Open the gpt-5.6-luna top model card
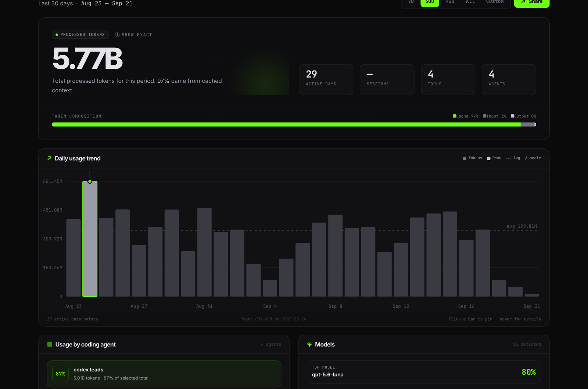This screenshot has width=588, height=389. pyautogui.click(x=424, y=372)
